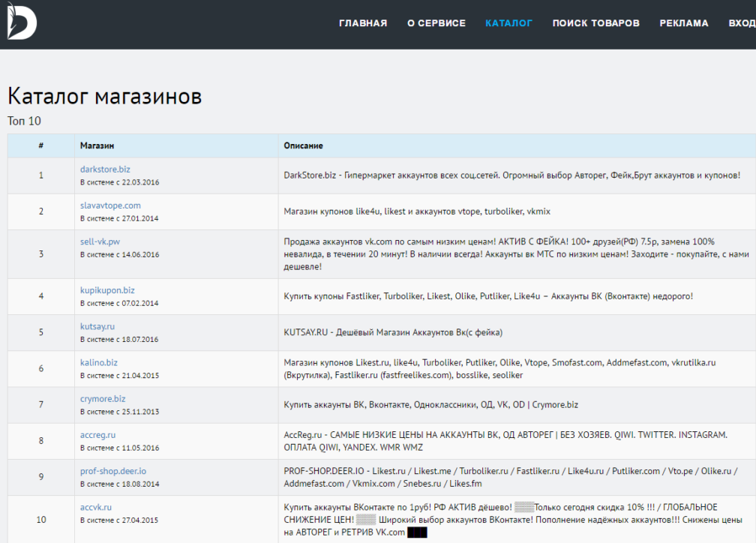The image size is (756, 543).
Task: Click the PROF-SHOP.DEER.IO description text
Action: 511,478
